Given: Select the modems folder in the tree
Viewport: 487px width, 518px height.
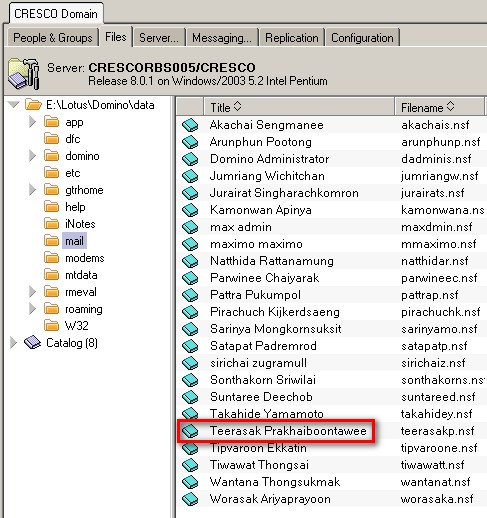Looking at the screenshot, I should coord(85,258).
